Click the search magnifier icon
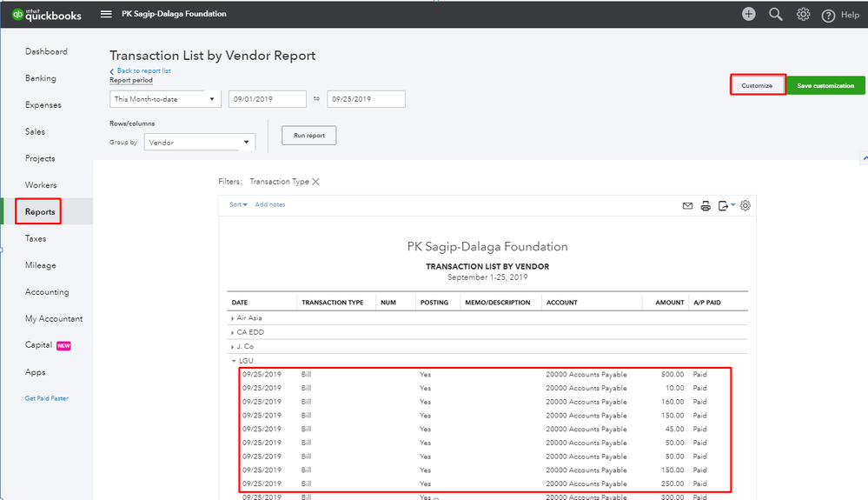The image size is (868, 500). tap(776, 14)
